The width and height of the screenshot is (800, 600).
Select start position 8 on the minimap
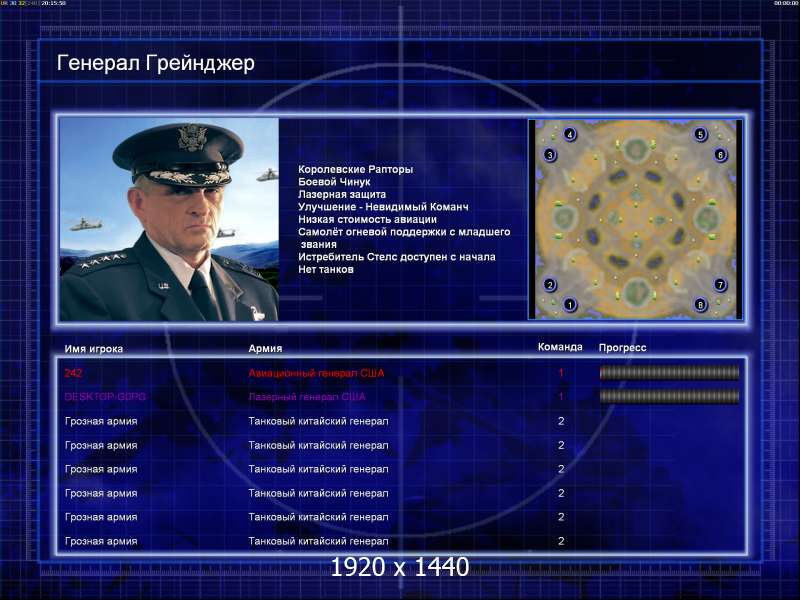click(700, 305)
